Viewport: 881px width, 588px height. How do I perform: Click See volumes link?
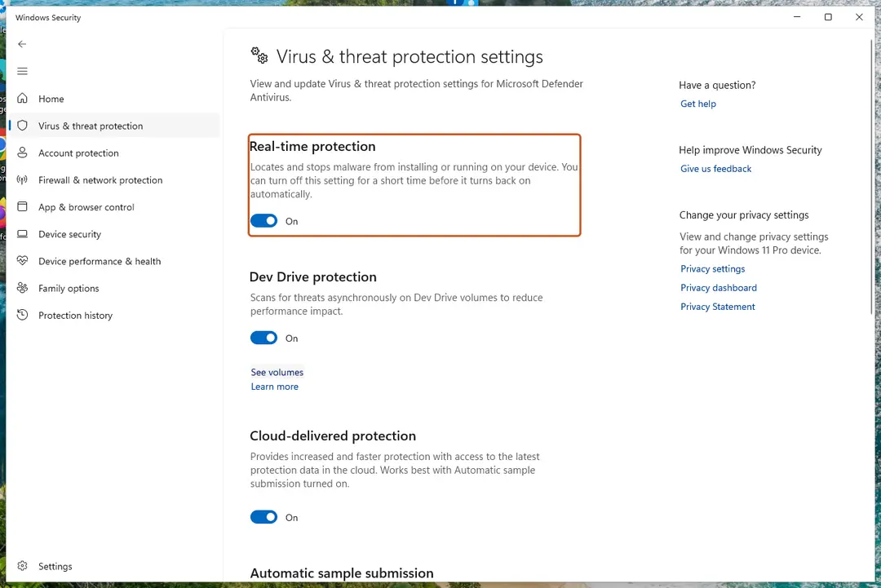click(x=277, y=372)
